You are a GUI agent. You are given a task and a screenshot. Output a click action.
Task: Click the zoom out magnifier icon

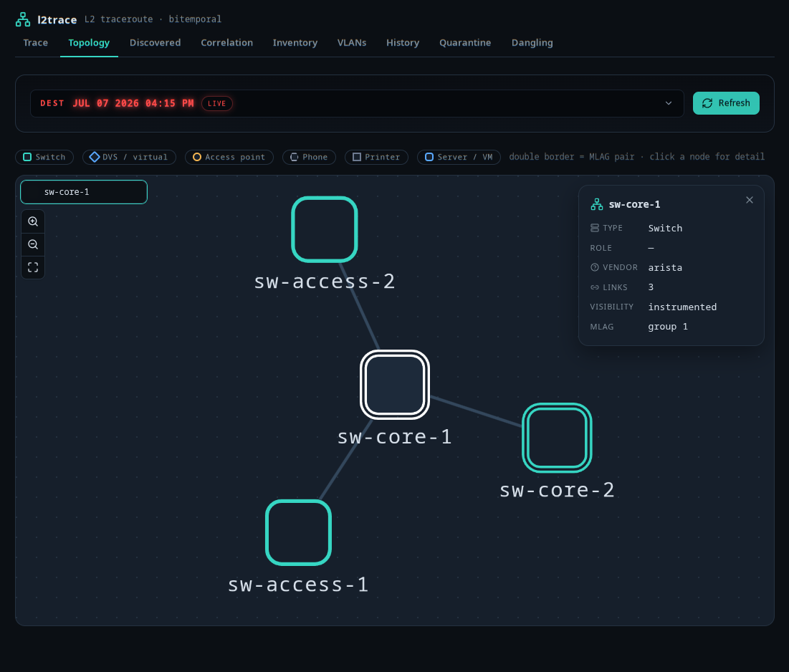tap(33, 244)
